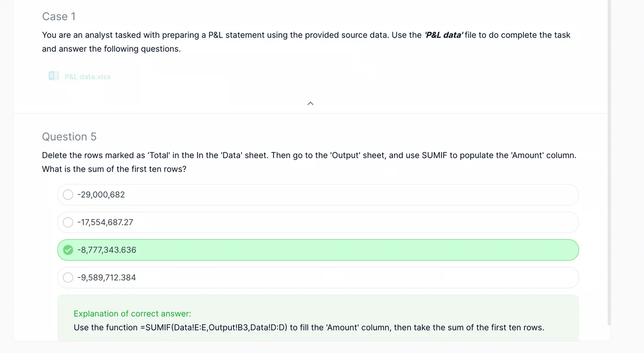Select the -29,000,682 radio button
The image size is (644, 353).
point(68,195)
